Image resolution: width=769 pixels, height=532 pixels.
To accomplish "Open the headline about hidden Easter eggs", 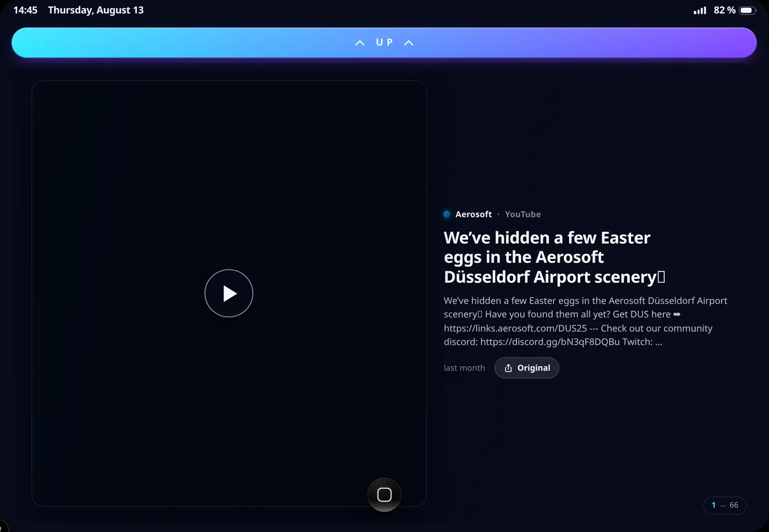I will click(x=554, y=257).
